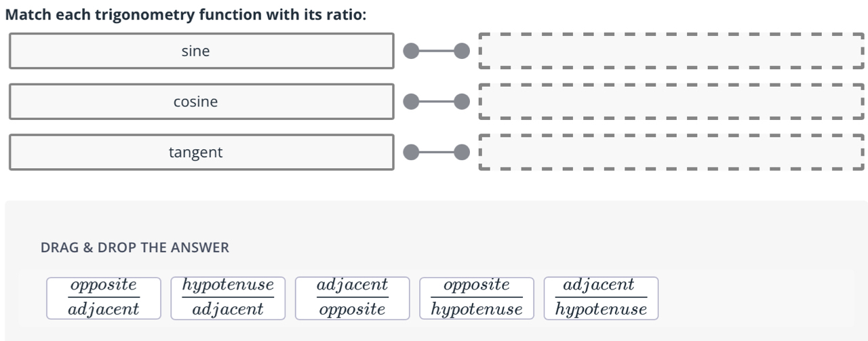Viewport: 868px width, 341px height.
Task: Click the empty drop zone for sine
Action: [x=671, y=51]
